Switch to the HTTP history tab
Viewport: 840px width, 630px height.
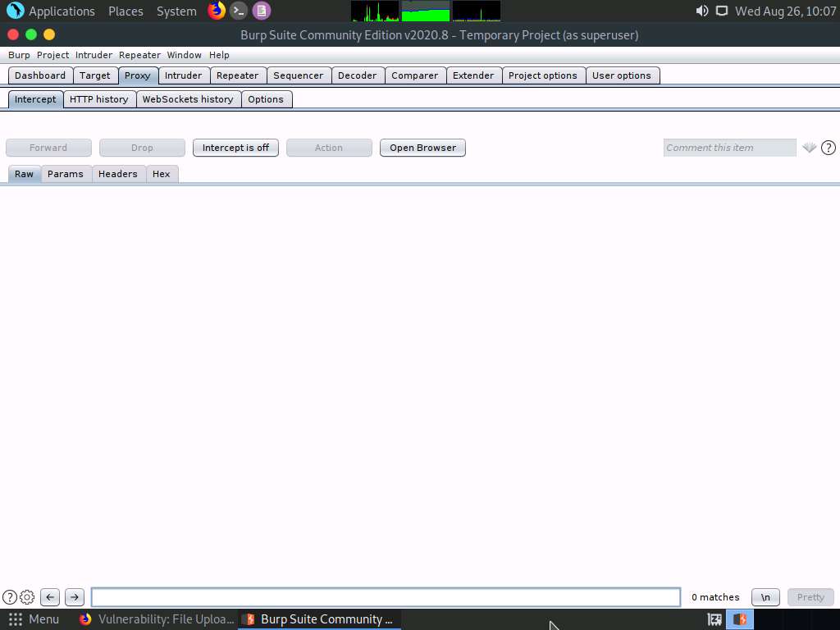[99, 98]
